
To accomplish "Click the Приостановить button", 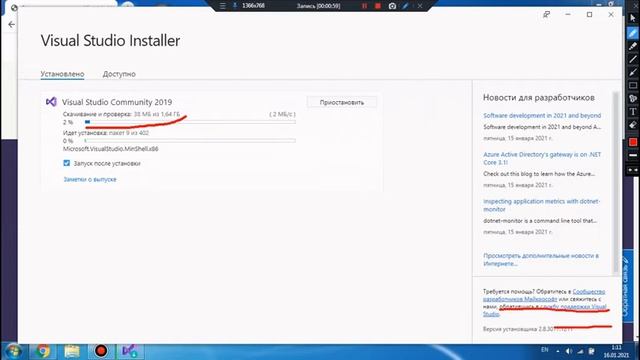I will 342,102.
